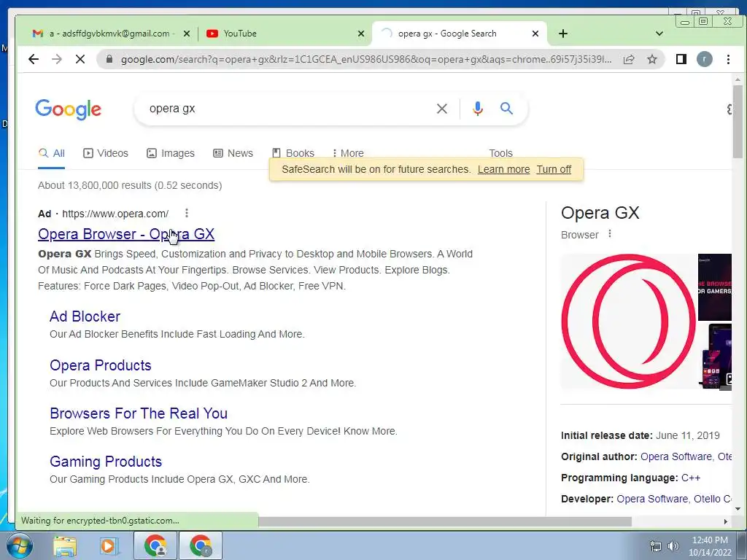Viewport: 747px width, 560px height.
Task: Click the blue search magnifier button
Action: pyautogui.click(x=506, y=109)
